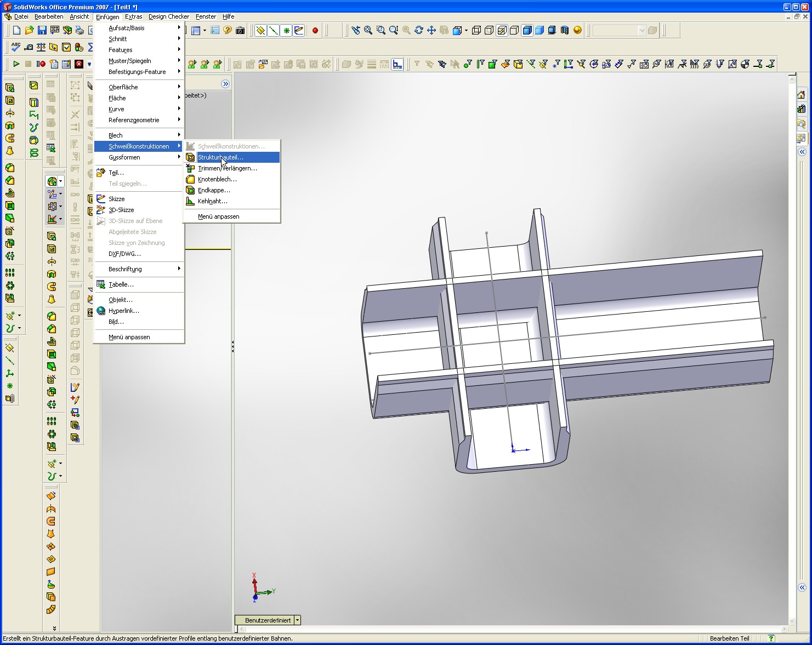The width and height of the screenshot is (812, 645).
Task: Select Strukturbauteil... from the submenu
Action: 220,158
